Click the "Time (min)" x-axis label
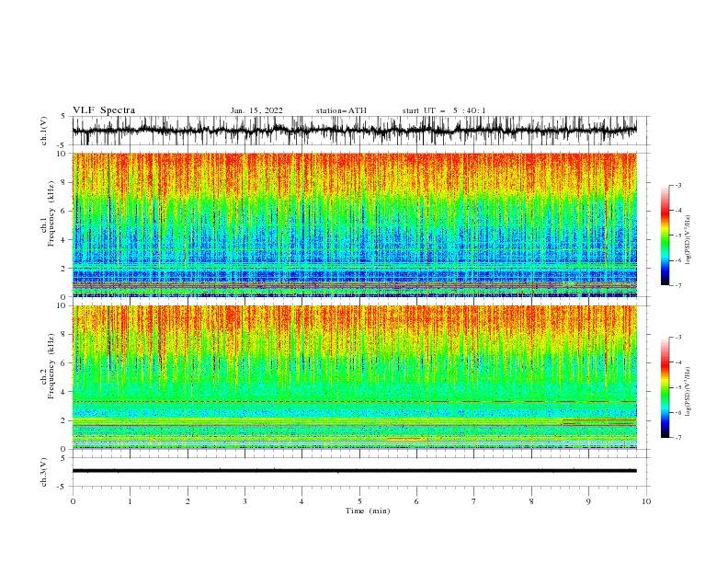The height and width of the screenshot is (563, 728). tap(368, 511)
